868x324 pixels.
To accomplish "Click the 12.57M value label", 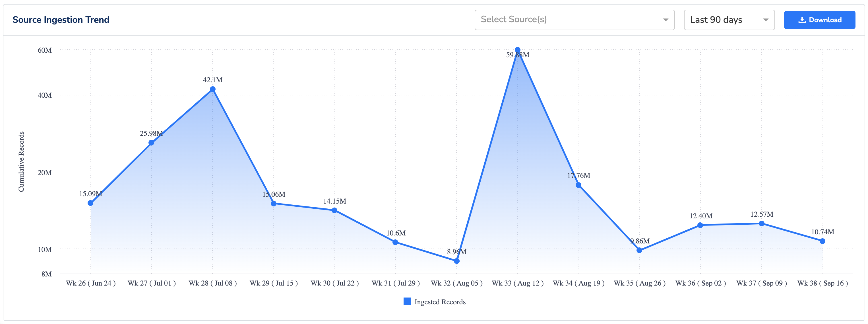I will (x=762, y=214).
